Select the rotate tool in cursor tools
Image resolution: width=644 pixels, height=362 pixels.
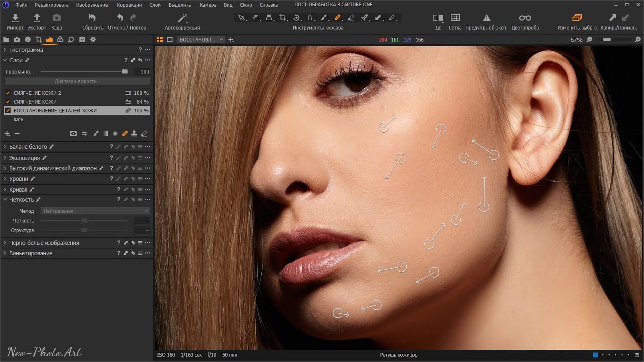pos(297,18)
